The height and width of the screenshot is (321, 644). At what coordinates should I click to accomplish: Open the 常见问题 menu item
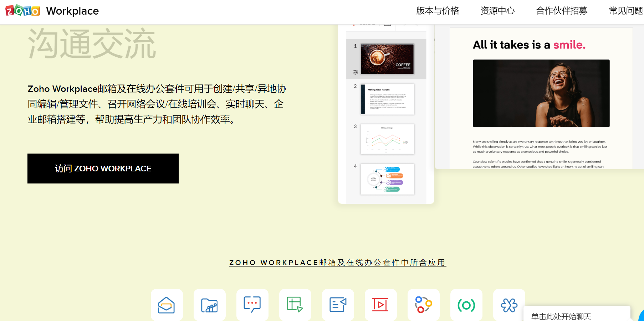626,11
